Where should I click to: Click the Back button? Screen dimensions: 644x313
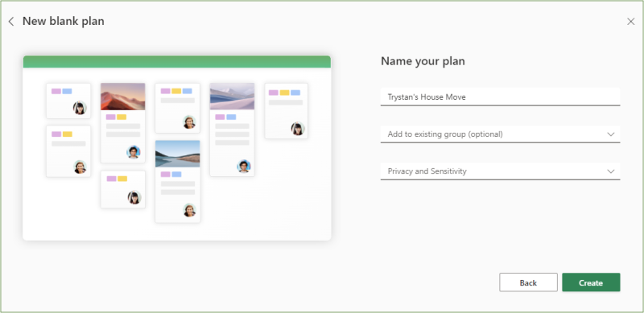pos(528,282)
